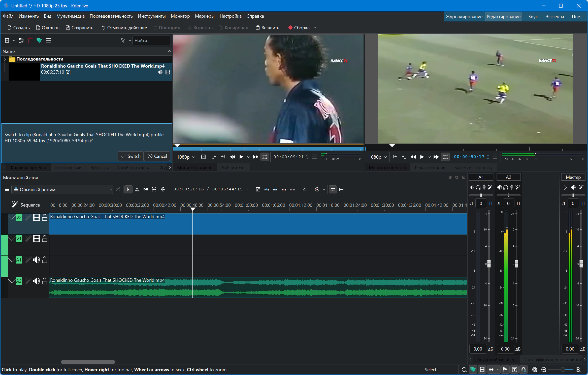Open the Файл menu
Image resolution: width=588 pixels, height=375 pixels.
pyautogui.click(x=8, y=16)
